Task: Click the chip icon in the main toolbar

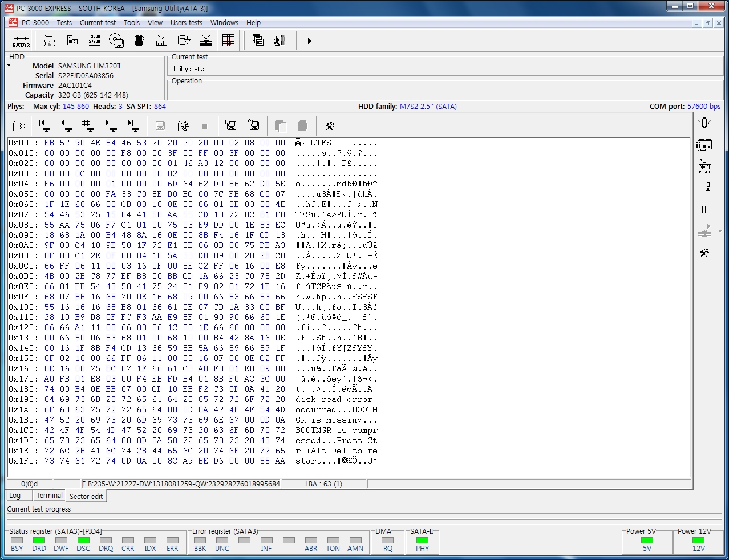Action: pos(139,40)
